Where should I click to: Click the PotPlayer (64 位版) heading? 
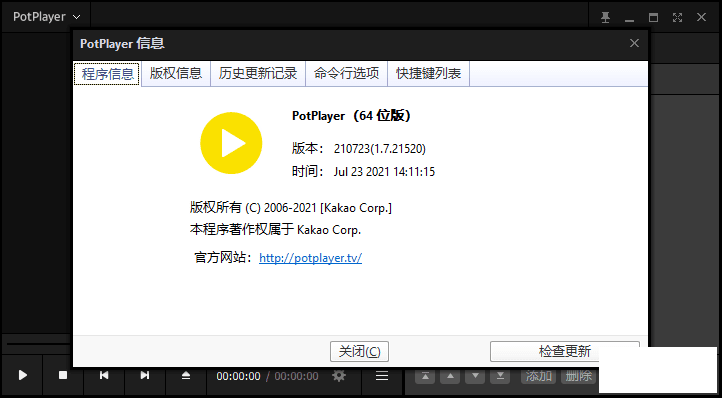point(351,116)
